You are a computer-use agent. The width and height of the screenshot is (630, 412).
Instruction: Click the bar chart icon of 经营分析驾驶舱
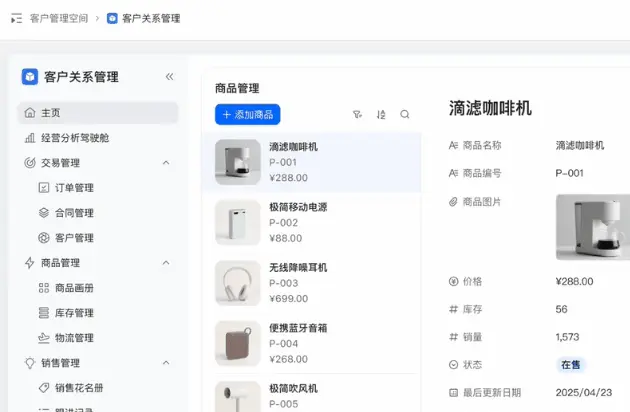pyautogui.click(x=30, y=138)
